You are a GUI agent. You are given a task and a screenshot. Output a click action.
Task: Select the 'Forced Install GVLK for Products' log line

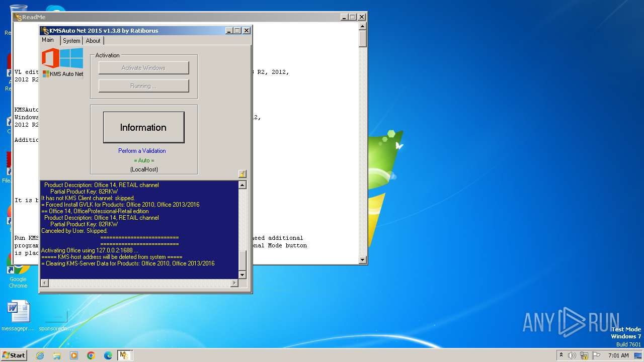[120, 205]
